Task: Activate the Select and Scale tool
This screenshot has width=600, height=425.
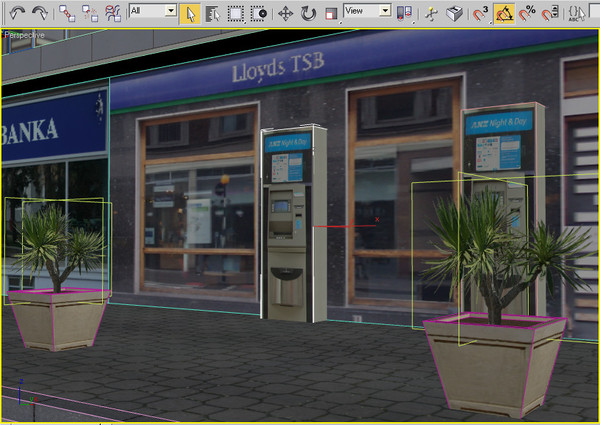Action: click(331, 14)
